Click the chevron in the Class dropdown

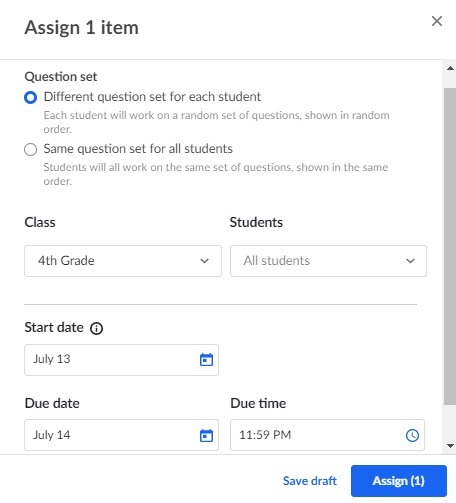204,261
